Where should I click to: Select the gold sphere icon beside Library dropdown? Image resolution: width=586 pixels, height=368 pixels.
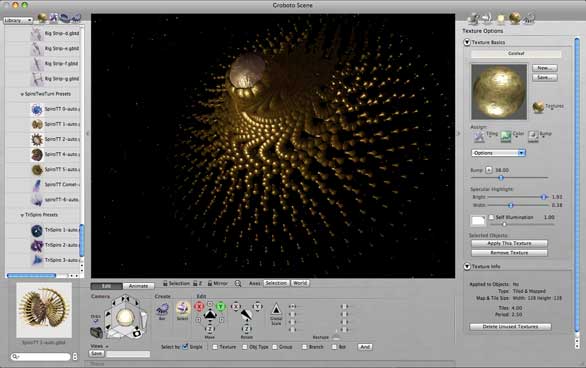[43, 18]
